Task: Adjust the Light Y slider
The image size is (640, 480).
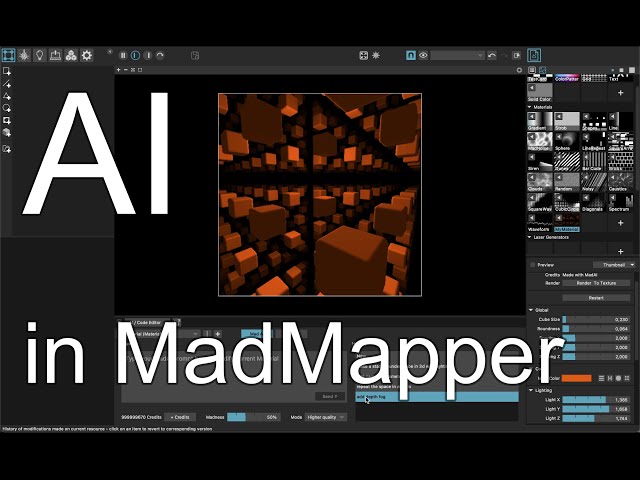Action: pyautogui.click(x=596, y=409)
